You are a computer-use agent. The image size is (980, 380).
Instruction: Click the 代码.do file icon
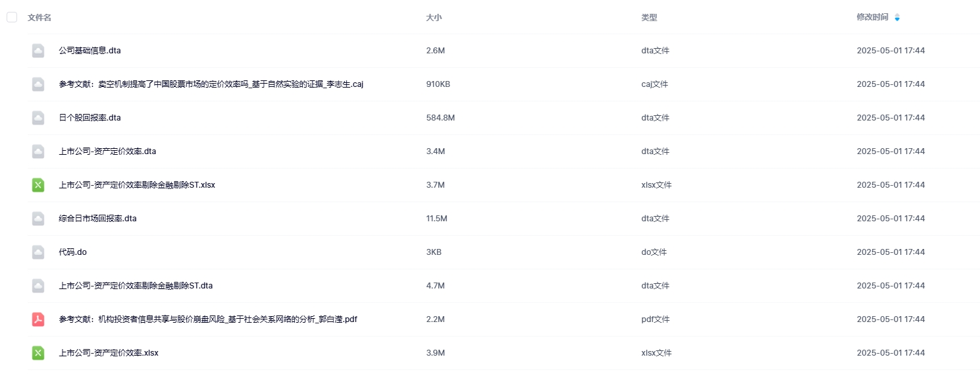tap(38, 252)
